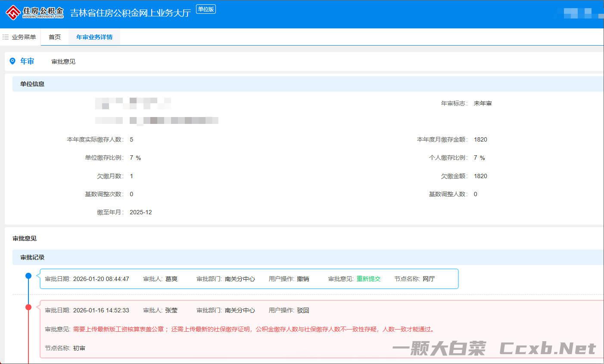
Task: Collapse the 审批记录 section header
Action: 32,257
